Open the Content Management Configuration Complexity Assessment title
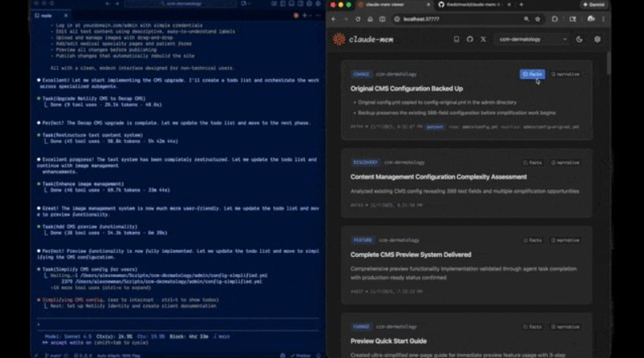 point(439,177)
